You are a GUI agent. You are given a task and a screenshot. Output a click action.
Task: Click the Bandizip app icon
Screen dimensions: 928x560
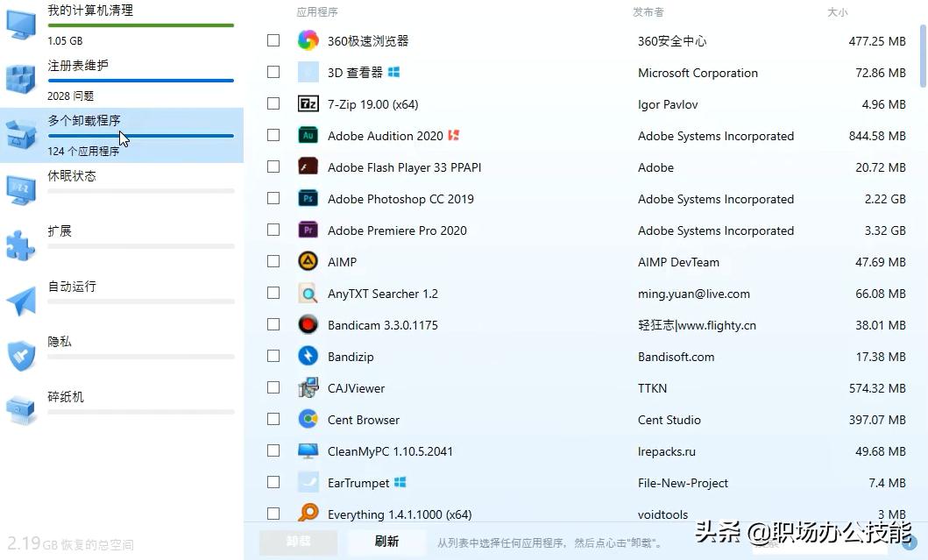(308, 356)
